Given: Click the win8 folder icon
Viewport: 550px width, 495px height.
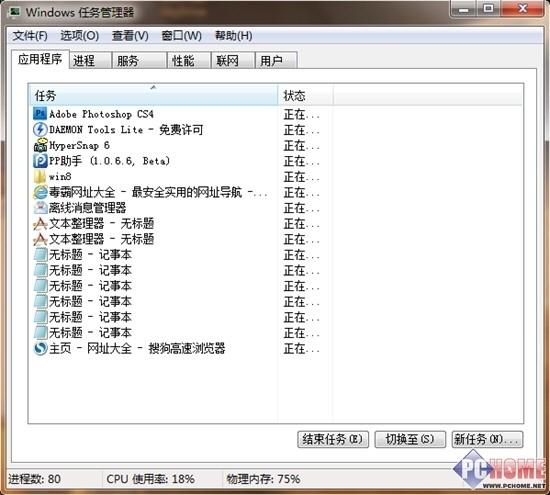Looking at the screenshot, I should point(40,176).
